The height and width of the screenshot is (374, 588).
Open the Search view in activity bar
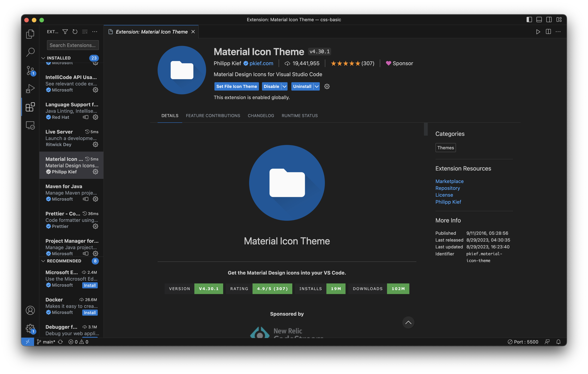pyautogui.click(x=30, y=52)
